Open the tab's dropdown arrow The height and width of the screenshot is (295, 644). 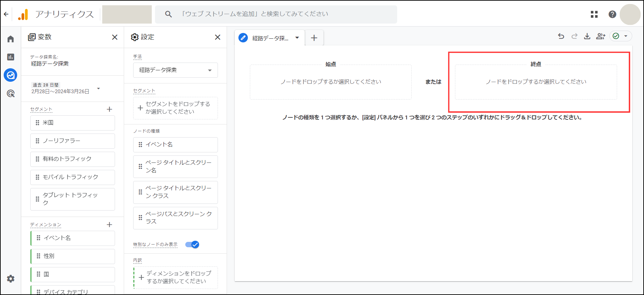click(x=297, y=38)
